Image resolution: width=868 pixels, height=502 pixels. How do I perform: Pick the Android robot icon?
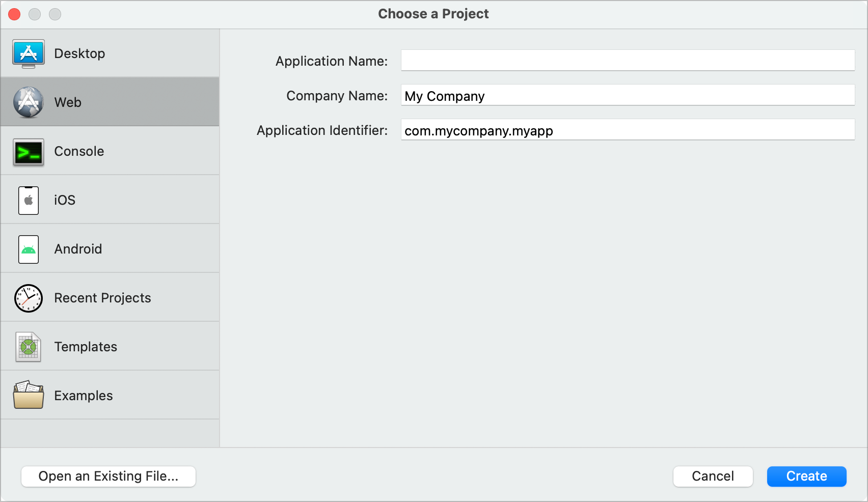(29, 249)
